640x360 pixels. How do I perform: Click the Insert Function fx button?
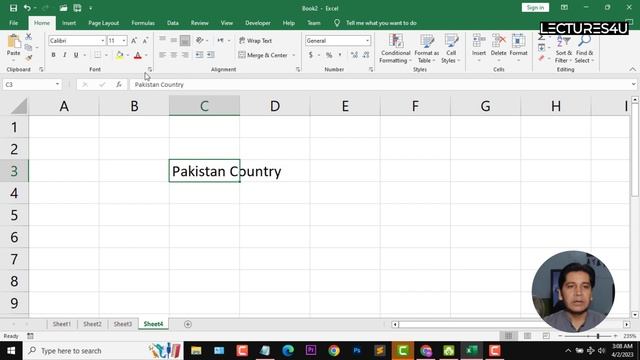click(x=119, y=84)
